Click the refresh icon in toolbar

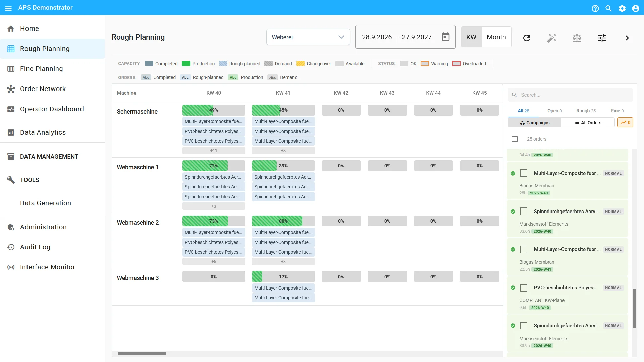click(x=527, y=38)
